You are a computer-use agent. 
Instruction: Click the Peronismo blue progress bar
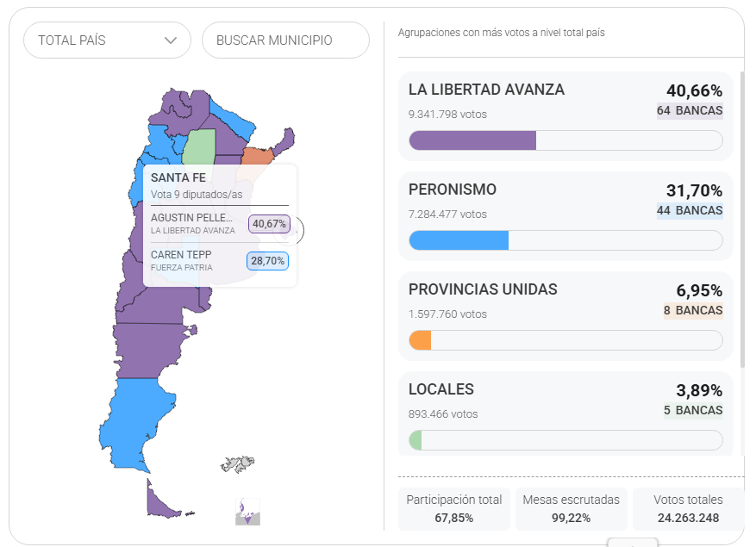(x=459, y=240)
